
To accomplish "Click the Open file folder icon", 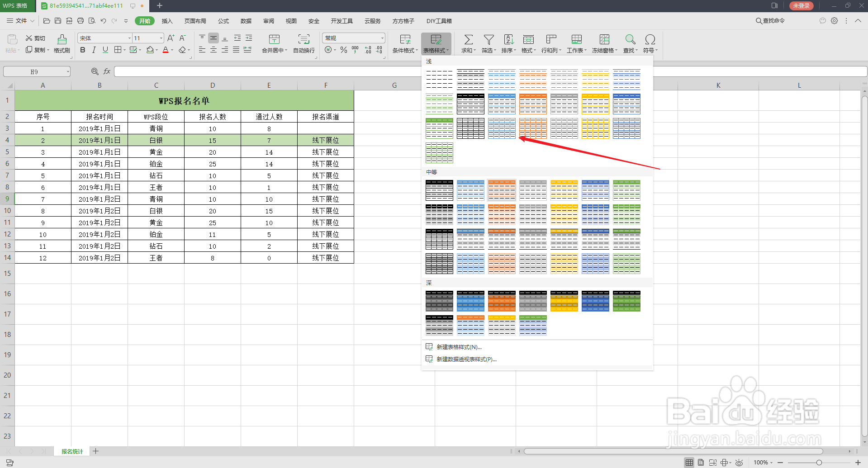I will [47, 21].
